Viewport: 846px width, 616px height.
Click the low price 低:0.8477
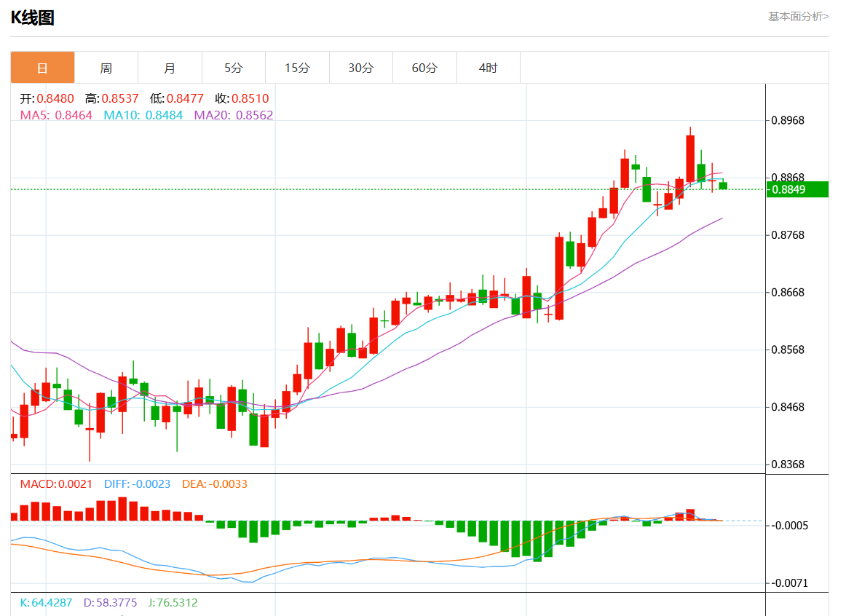pos(177,99)
